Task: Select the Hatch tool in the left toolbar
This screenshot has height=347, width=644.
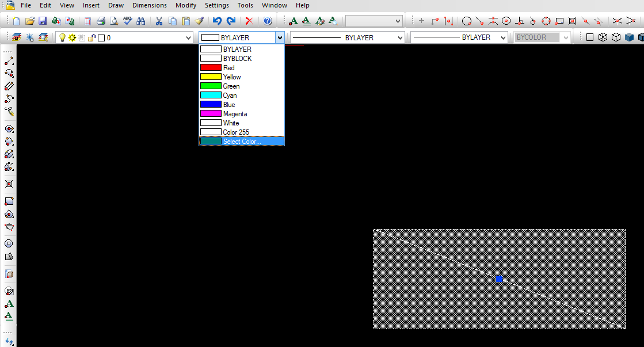Action: (x=9, y=292)
